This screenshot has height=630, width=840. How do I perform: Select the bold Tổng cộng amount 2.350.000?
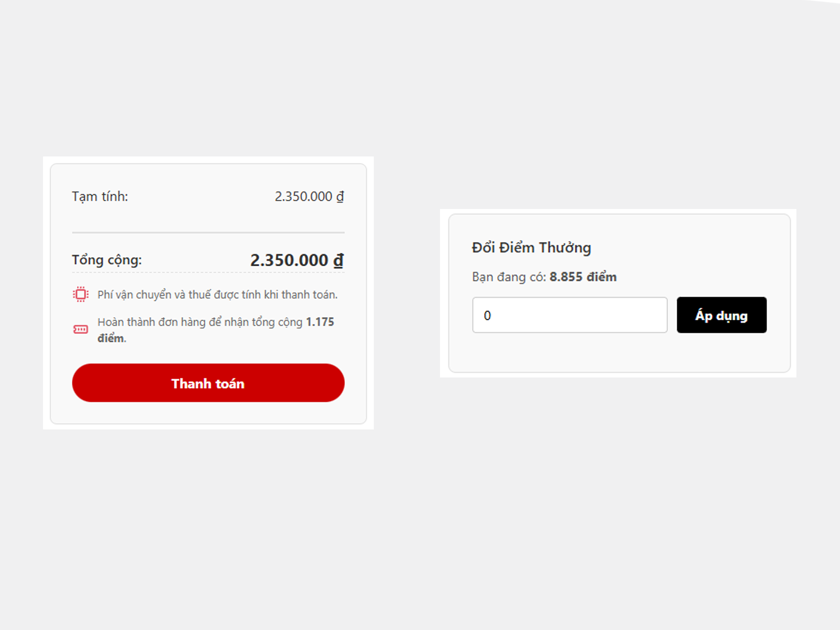[289, 260]
